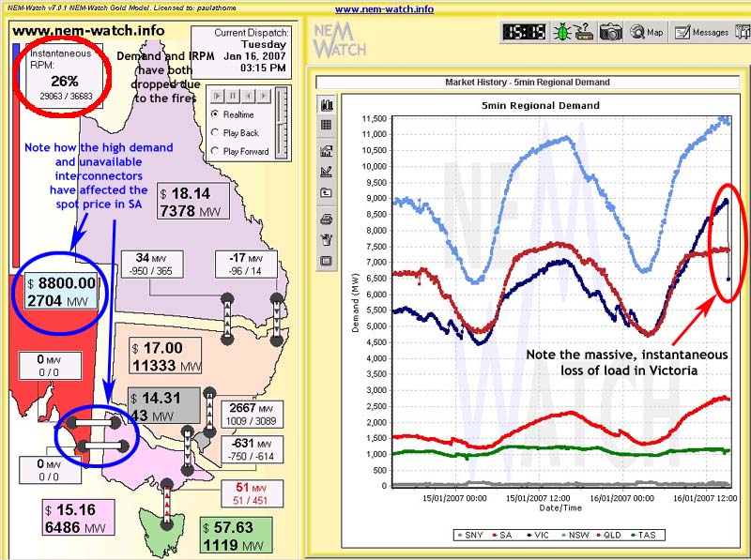
Task: Click the 15:15 digital clock display
Action: (525, 33)
